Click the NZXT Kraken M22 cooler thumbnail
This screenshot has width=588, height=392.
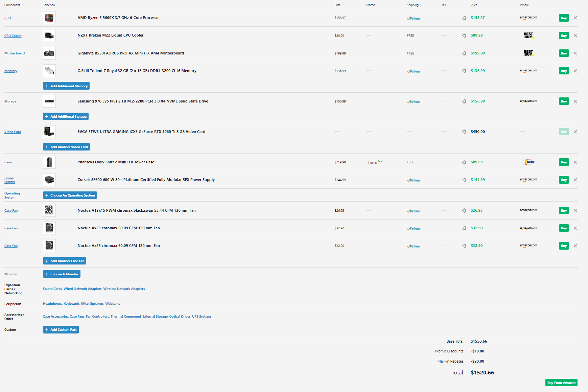click(x=49, y=36)
